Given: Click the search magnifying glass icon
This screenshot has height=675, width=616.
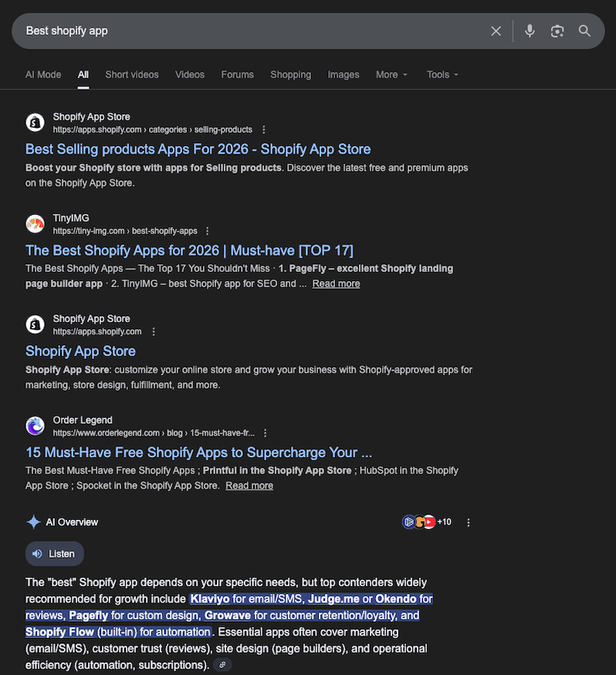Looking at the screenshot, I should 584,31.
